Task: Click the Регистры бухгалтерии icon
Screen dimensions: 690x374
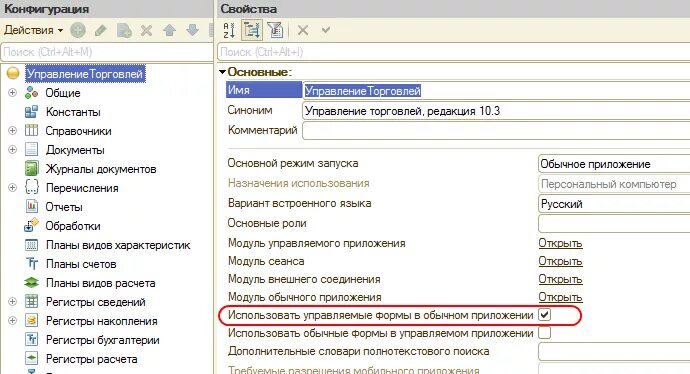Action: pos(31,339)
